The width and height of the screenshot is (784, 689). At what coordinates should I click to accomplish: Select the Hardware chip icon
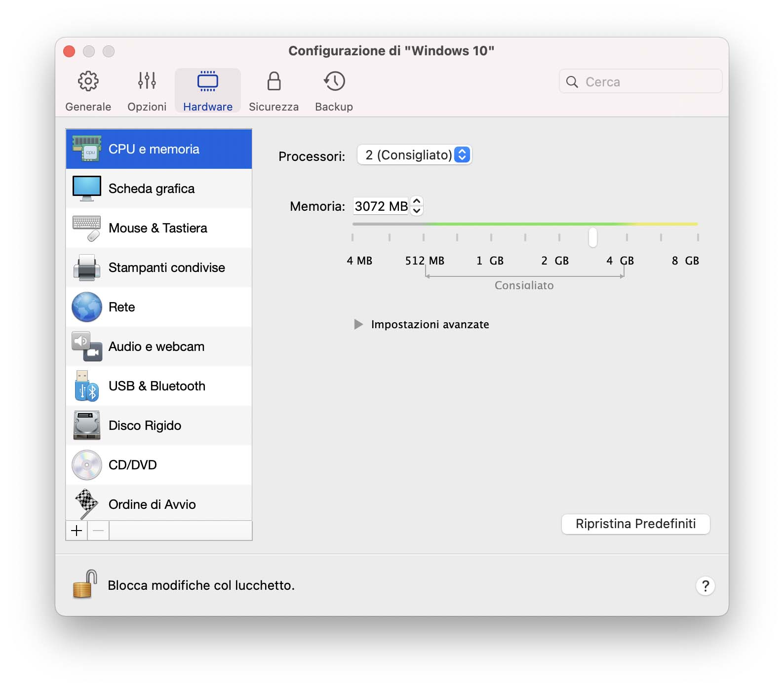[208, 81]
